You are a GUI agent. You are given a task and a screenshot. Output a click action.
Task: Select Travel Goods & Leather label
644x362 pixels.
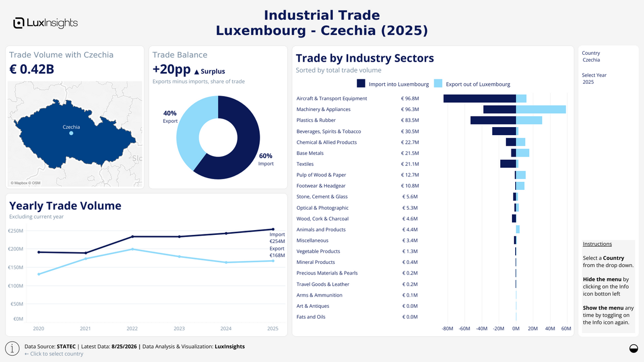click(323, 284)
